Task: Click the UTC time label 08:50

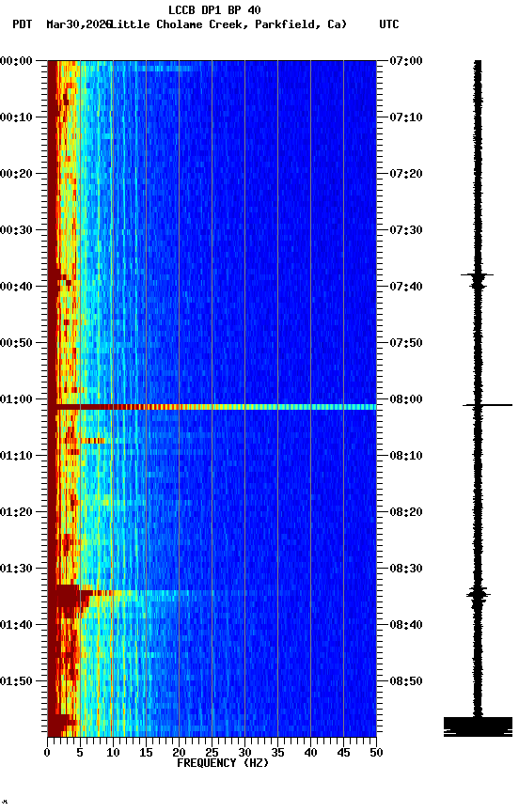Action: point(406,681)
